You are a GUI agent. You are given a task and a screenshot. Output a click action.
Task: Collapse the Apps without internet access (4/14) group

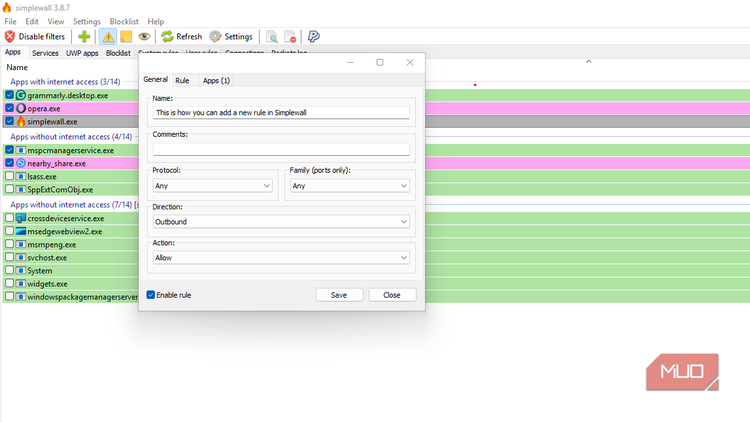pyautogui.click(x=71, y=137)
